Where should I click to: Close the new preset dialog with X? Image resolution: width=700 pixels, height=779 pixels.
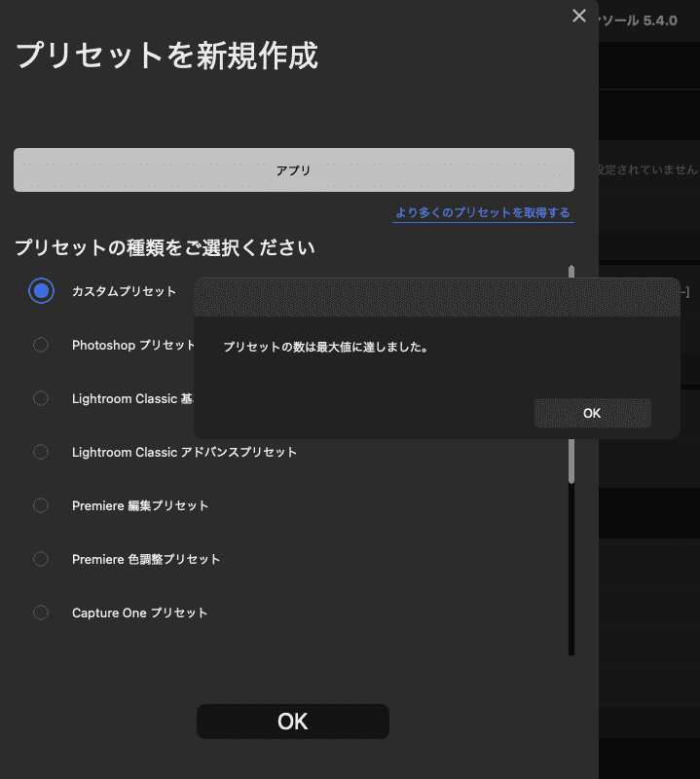tap(579, 16)
